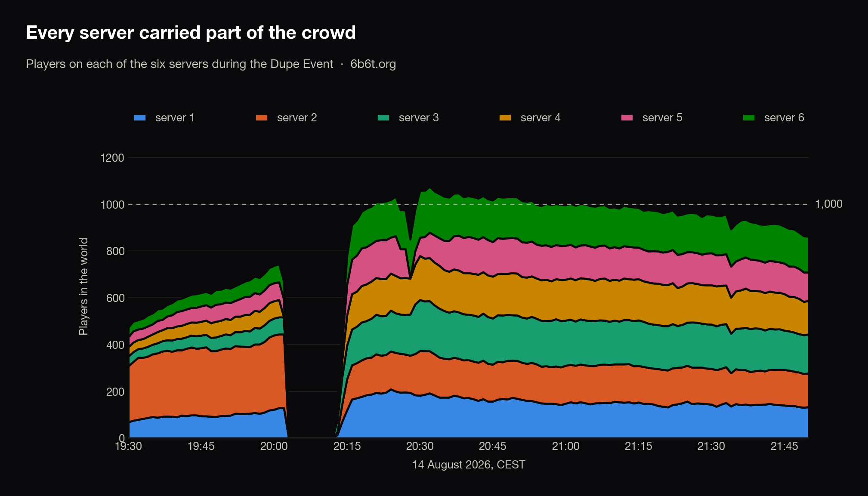Viewport: 868px width, 496px height.
Task: Click the server 6 green legend swatch
Action: tap(749, 117)
